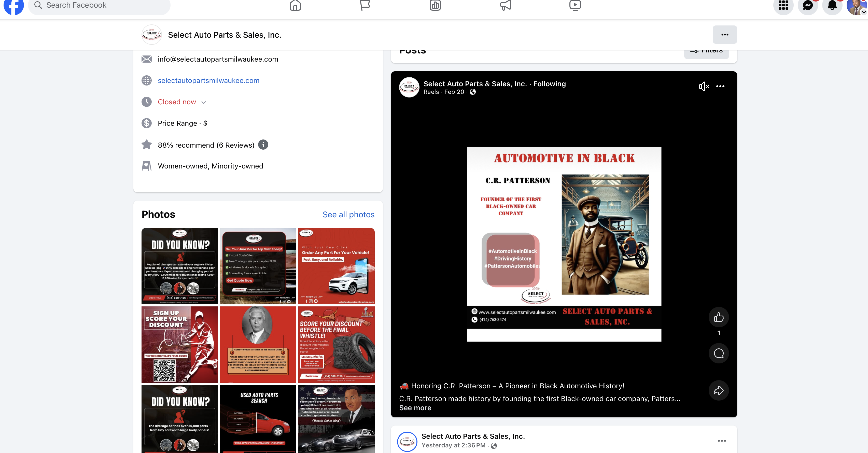Click the email envelope icon

point(147,59)
